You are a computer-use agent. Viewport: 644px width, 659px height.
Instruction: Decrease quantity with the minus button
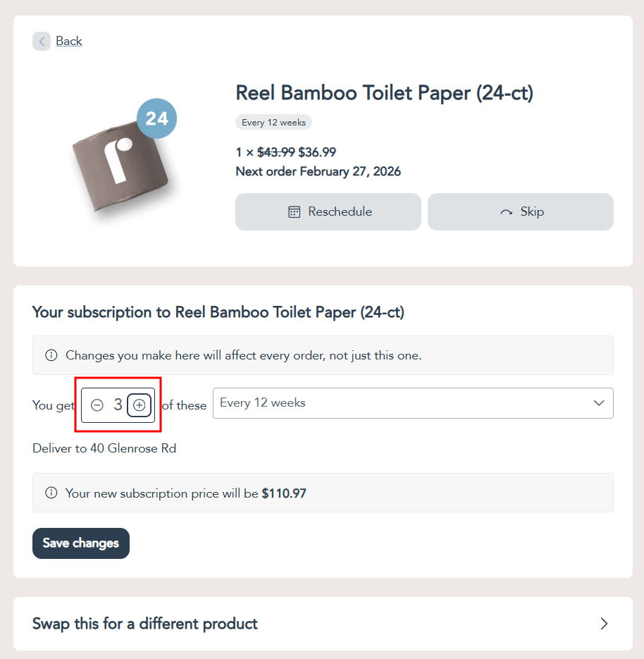click(x=97, y=405)
